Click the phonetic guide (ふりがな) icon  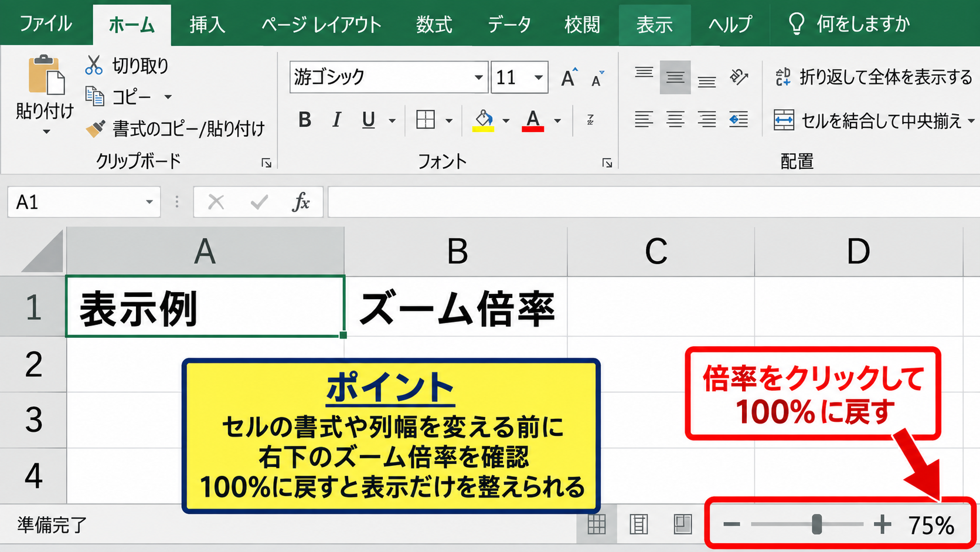(x=590, y=120)
